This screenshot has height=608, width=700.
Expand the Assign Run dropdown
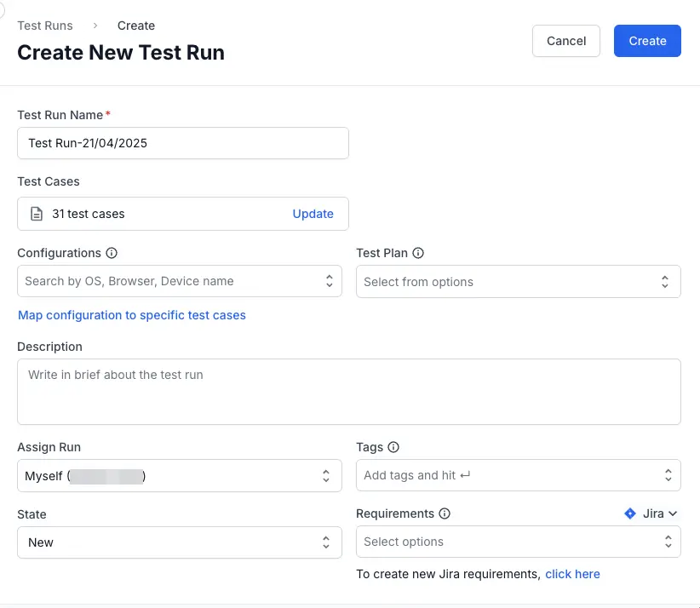coord(325,476)
